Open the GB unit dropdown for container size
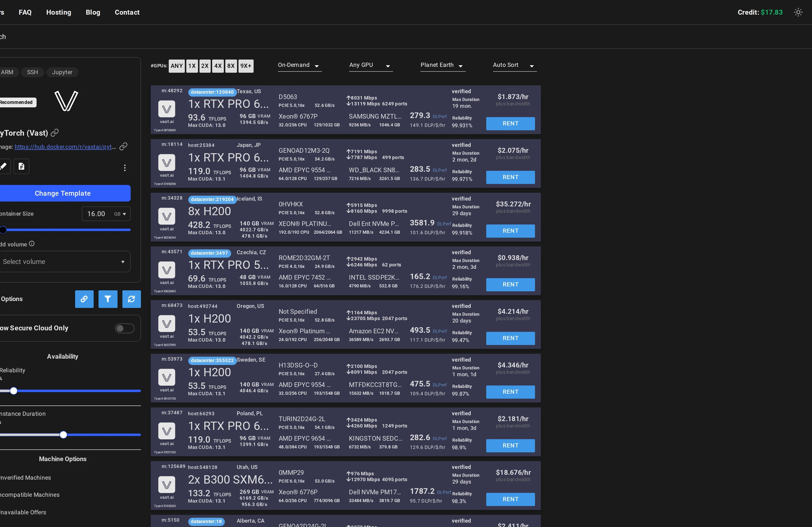This screenshot has width=812, height=527. [120, 214]
